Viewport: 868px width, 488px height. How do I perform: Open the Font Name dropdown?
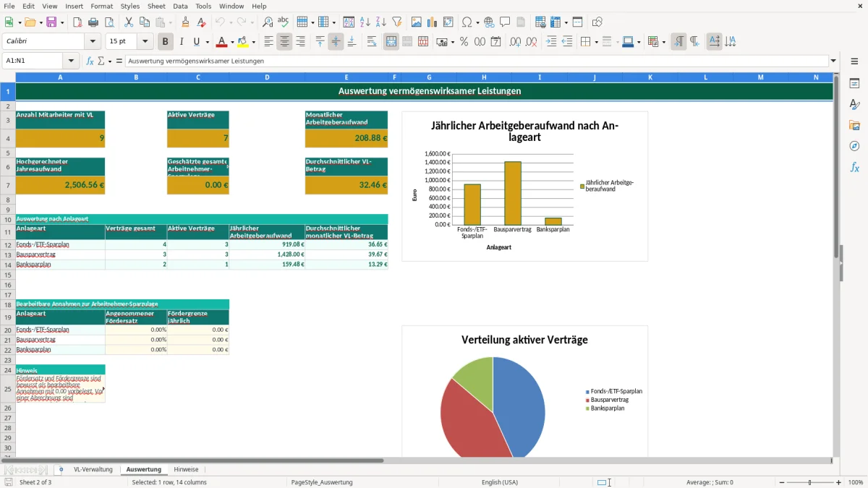[x=93, y=42]
